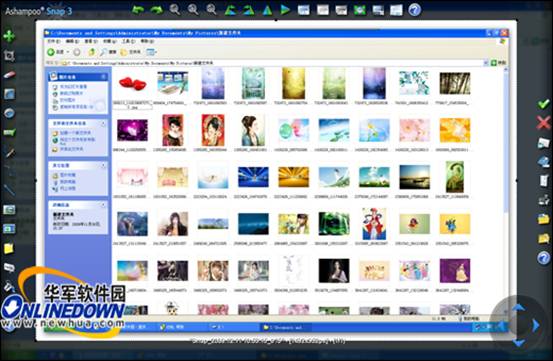Screen dimensions: 553x361
Task: Select the yellow sticky note tool
Action: [9, 249]
